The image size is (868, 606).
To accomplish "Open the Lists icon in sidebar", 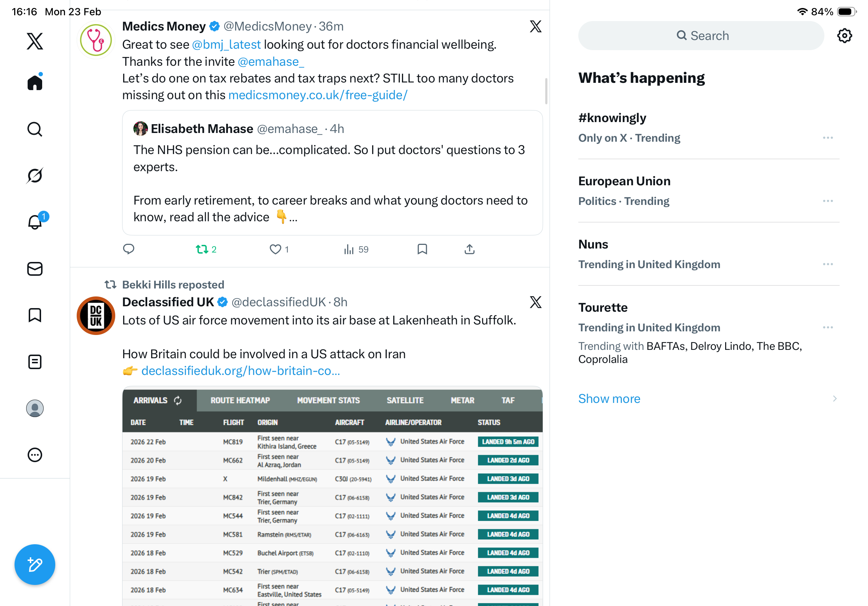I will (x=35, y=362).
